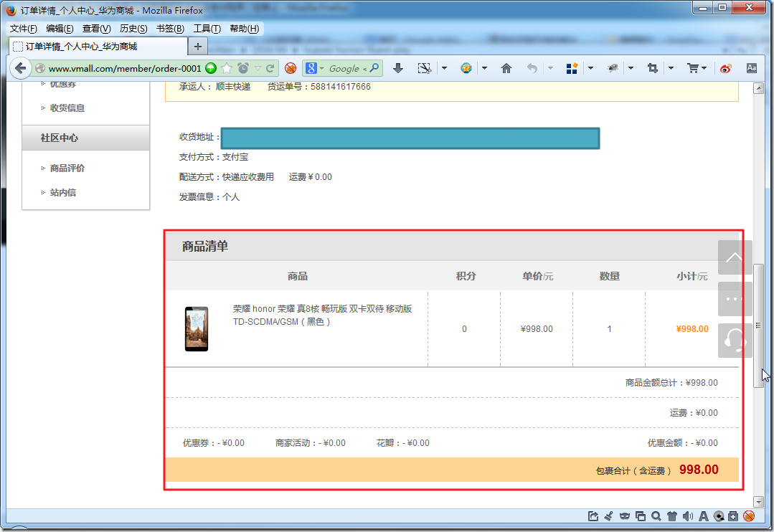Open the search engine dropdown next to Google
The image size is (774, 532).
[x=321, y=68]
